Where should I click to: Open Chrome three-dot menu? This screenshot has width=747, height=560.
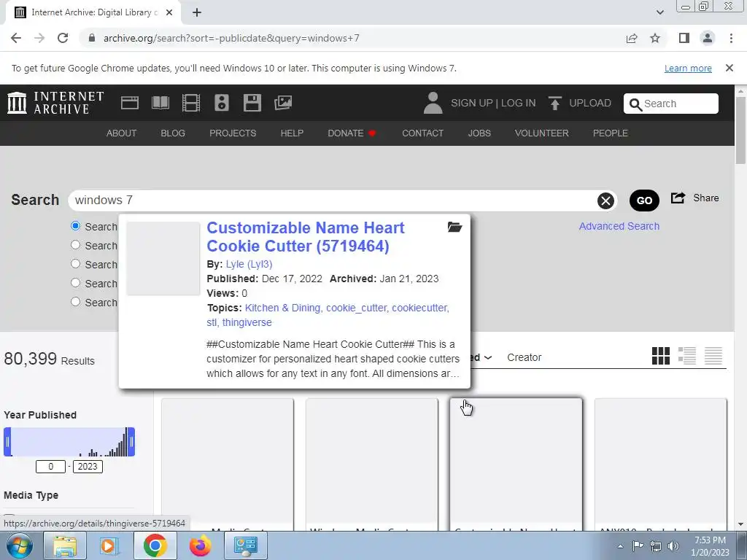[731, 38]
